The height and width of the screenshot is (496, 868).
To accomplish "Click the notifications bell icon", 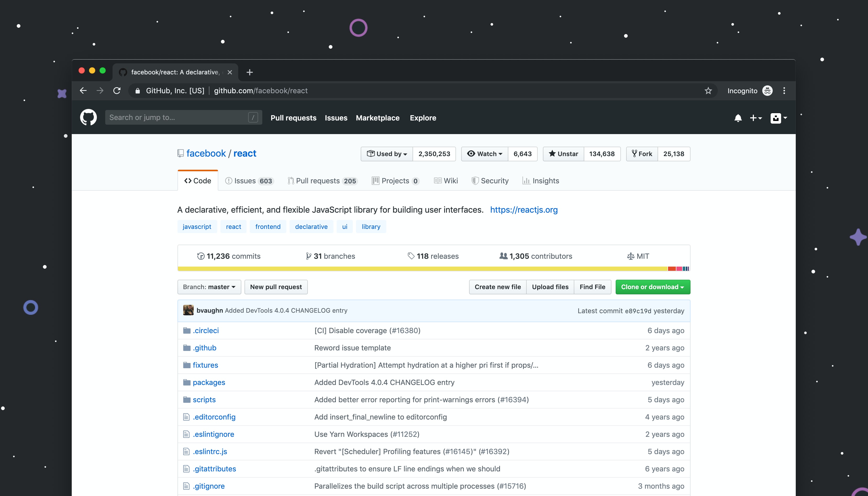I will pyautogui.click(x=739, y=117).
